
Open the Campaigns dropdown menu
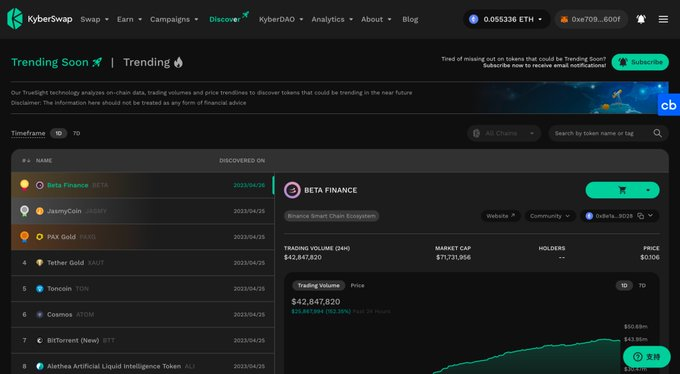tap(174, 19)
